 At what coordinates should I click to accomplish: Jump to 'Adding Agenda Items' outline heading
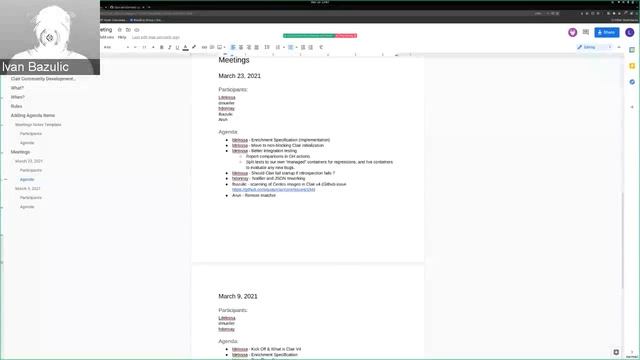(33, 116)
